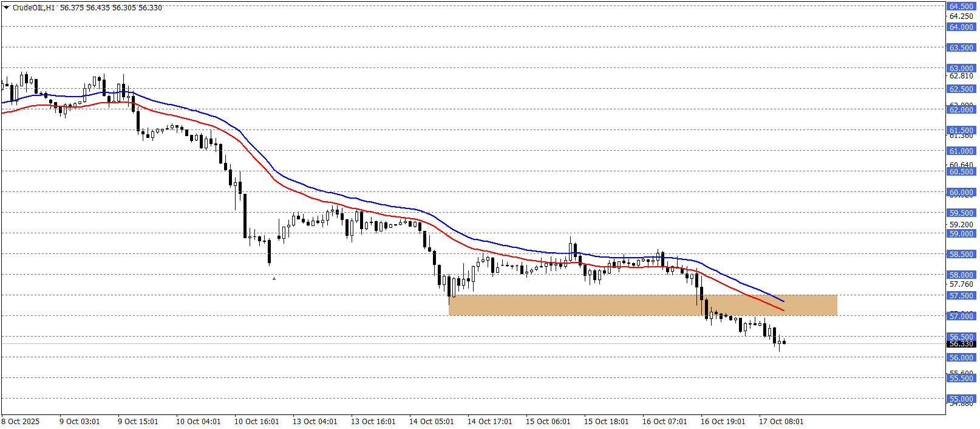Click the triangle arrow beside CrudeOIL,H1
980x429 pixels.
7,8
